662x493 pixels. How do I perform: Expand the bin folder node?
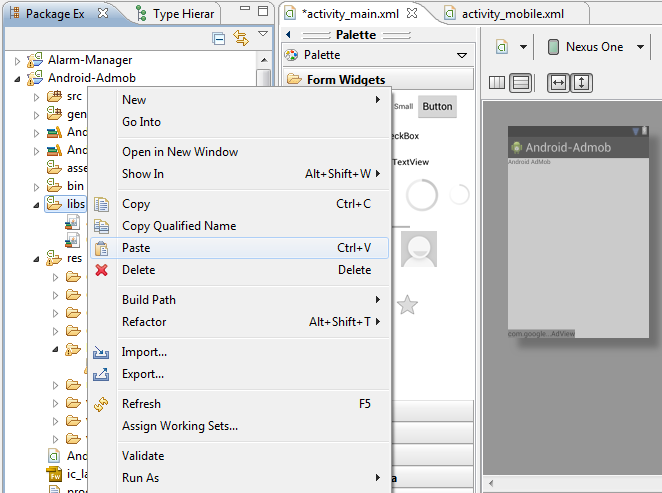(36, 187)
